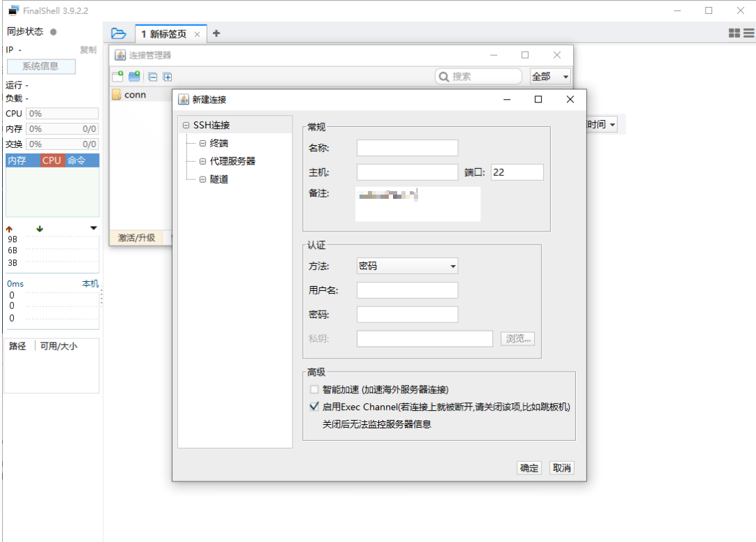Click the new folder icon in the connection manager
The height and width of the screenshot is (542, 756).
(135, 76)
